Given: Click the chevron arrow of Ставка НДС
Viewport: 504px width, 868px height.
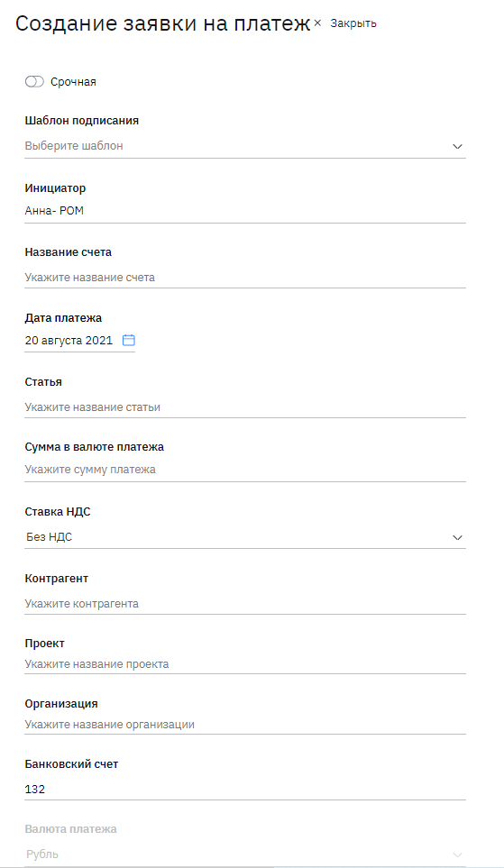Looking at the screenshot, I should point(457,537).
